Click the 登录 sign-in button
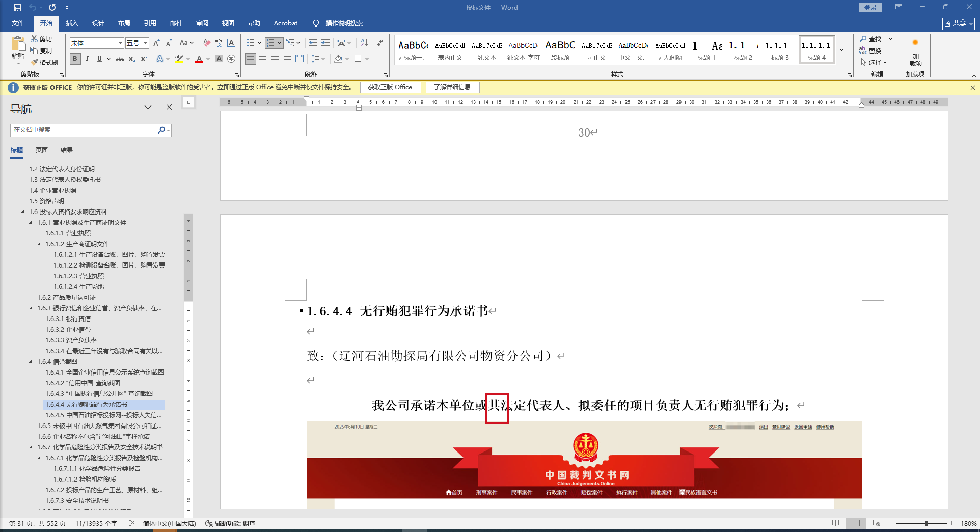This screenshot has width=980, height=532. [870, 8]
